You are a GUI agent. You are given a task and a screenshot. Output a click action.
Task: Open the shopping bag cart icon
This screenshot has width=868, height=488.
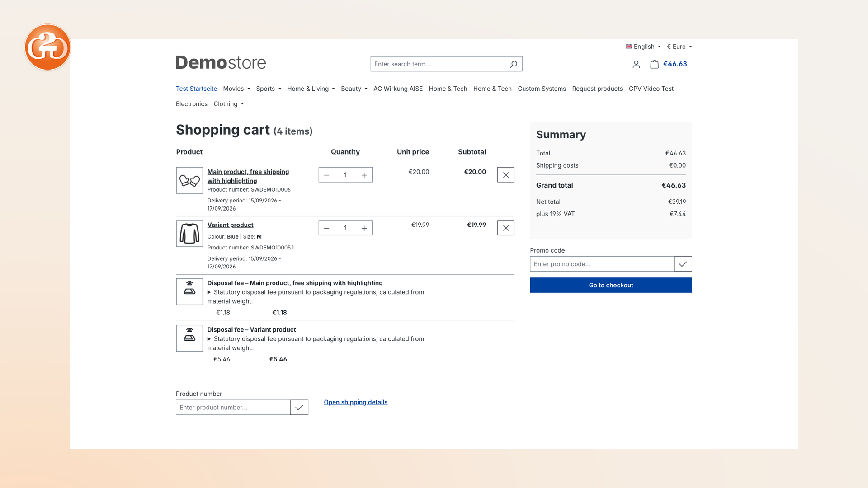654,64
